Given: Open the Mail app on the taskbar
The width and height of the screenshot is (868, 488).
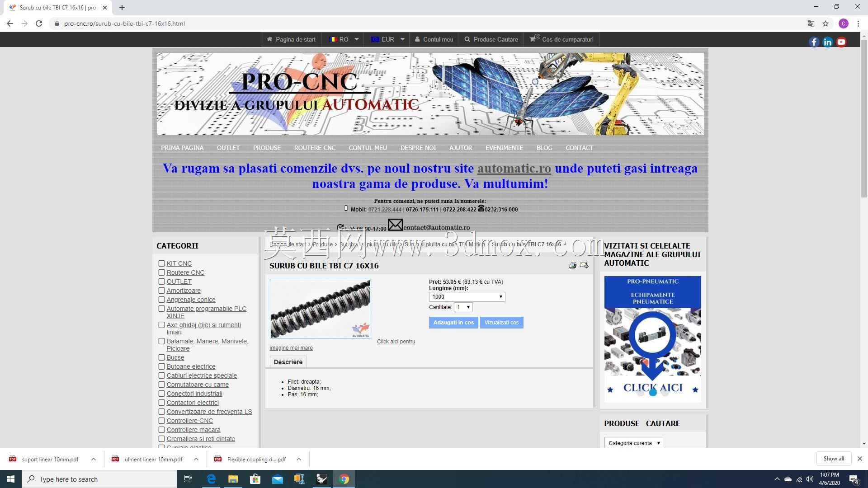Looking at the screenshot, I should 277,479.
